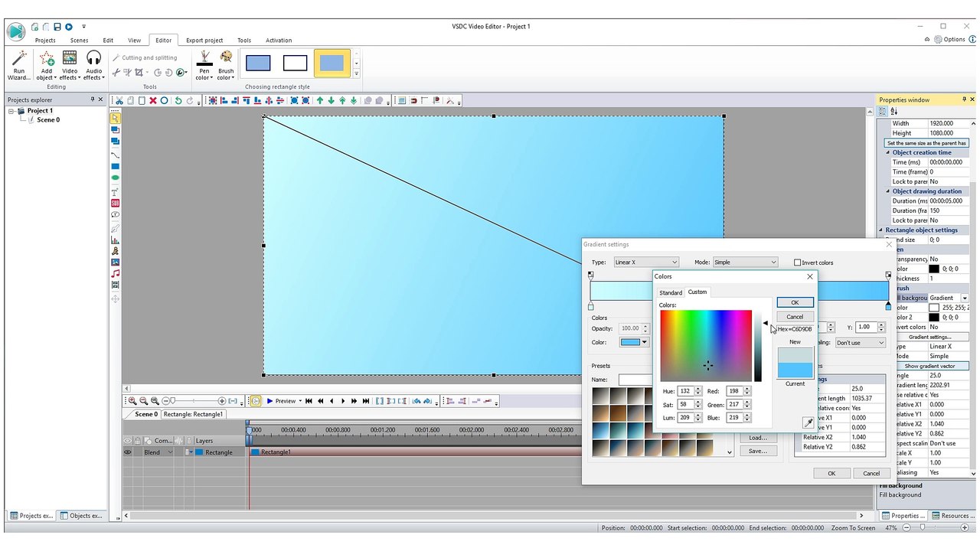Select the Text tool in side toolbar

(x=116, y=191)
